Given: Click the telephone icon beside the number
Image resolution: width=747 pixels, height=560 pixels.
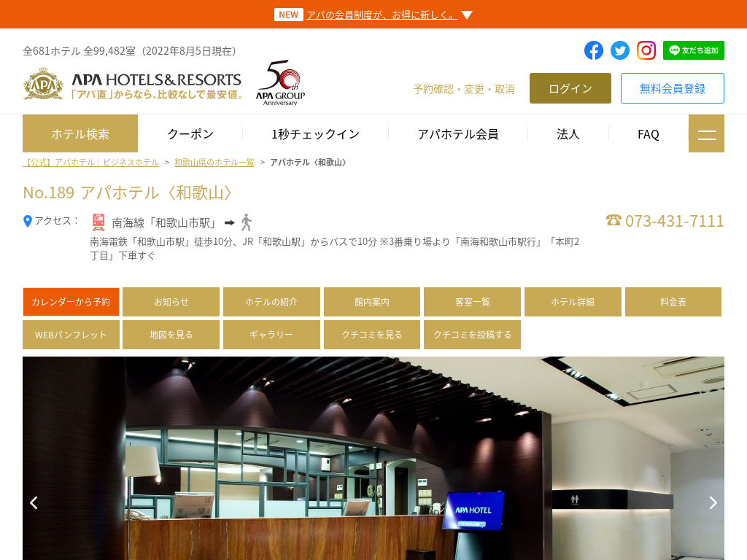Looking at the screenshot, I should [614, 220].
